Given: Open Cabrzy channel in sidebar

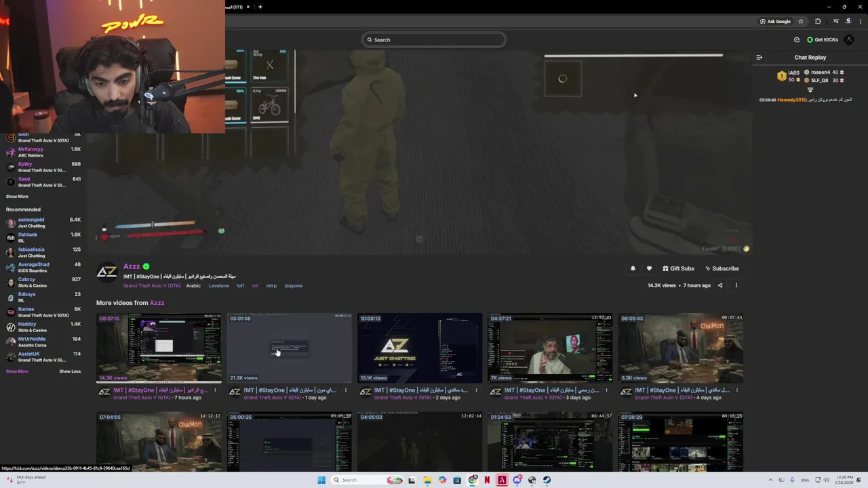Looking at the screenshot, I should point(43,282).
